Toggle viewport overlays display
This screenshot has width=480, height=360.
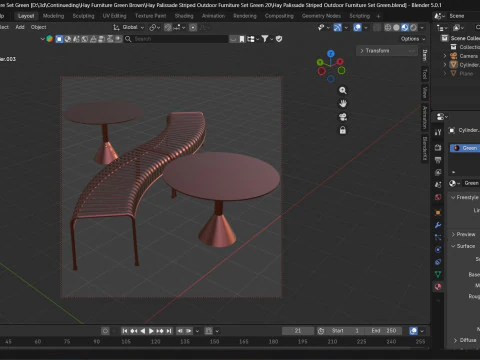click(357, 27)
